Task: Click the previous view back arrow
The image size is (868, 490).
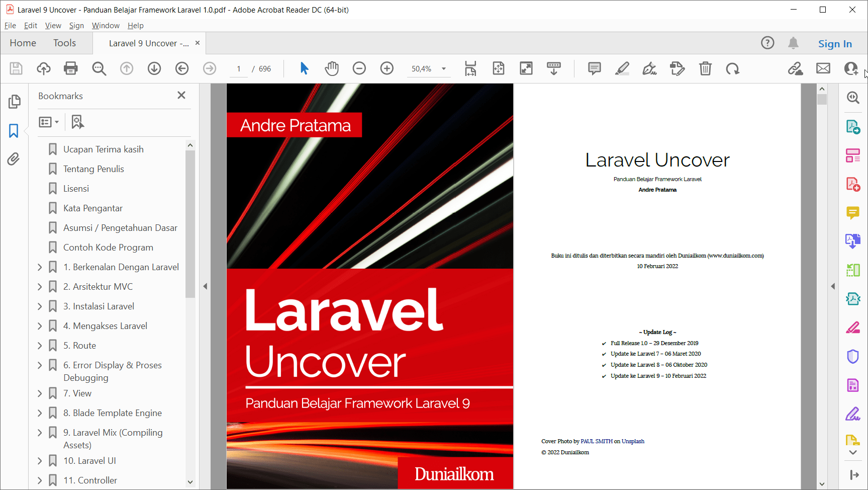Action: coord(182,68)
